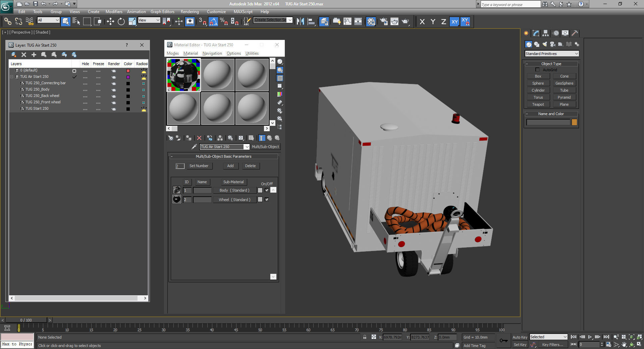644x349 pixels.
Task: Click the Delete sub-material button
Action: click(250, 166)
